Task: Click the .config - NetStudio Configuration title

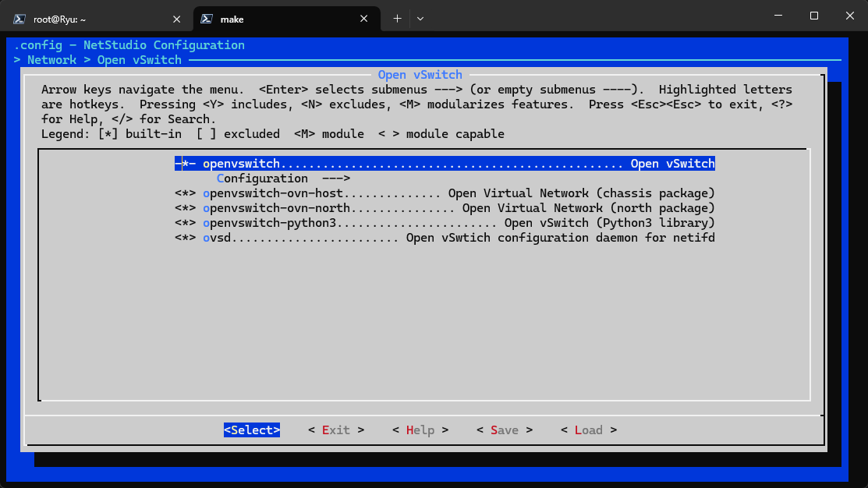Action: click(129, 45)
